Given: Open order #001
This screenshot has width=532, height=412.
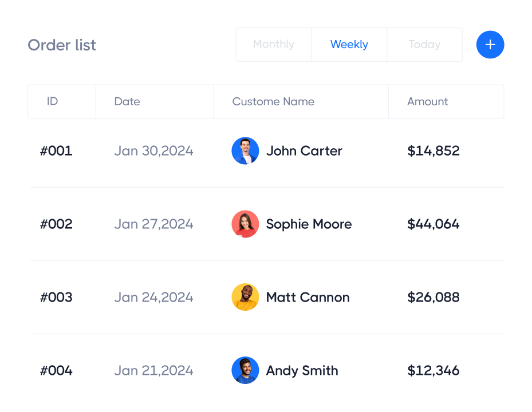Looking at the screenshot, I should (56, 150).
